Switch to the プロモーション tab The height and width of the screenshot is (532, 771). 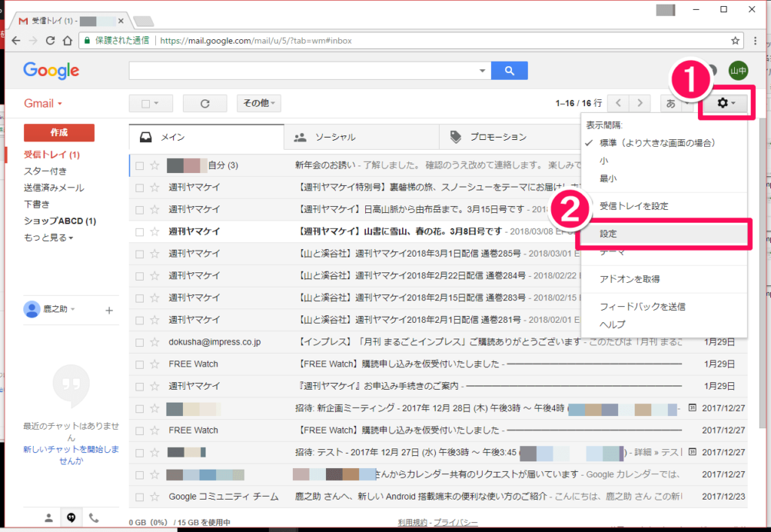510,138
